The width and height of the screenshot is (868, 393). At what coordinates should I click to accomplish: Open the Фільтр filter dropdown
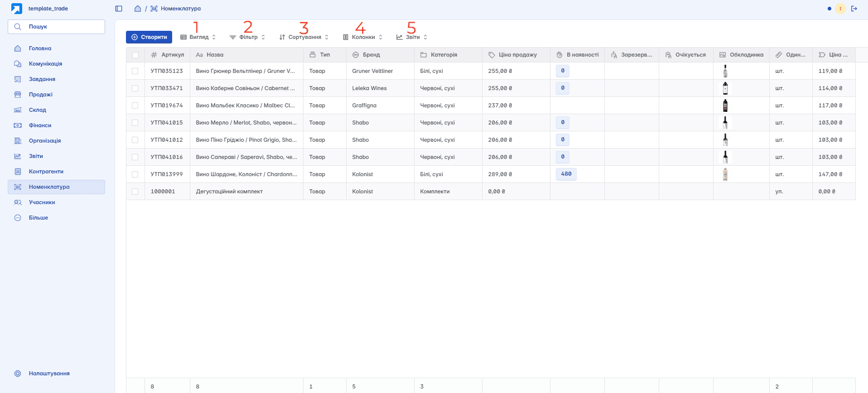pyautogui.click(x=247, y=37)
